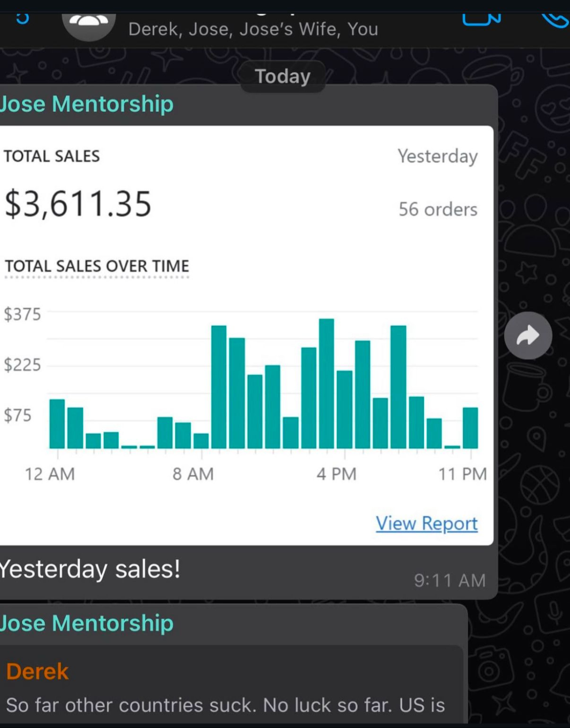Tap the Jose Mentorship sender name on sales chart
Image resolution: width=570 pixels, height=728 pixels.
(x=87, y=104)
